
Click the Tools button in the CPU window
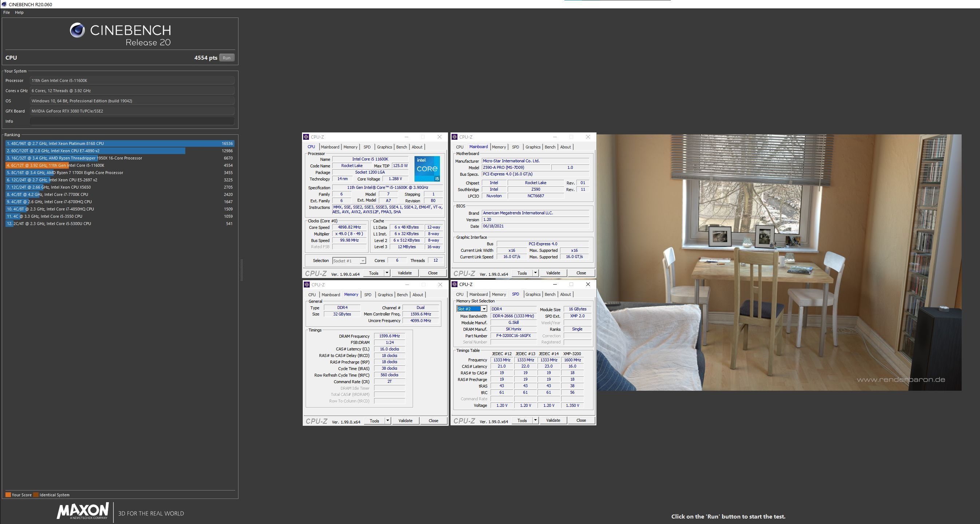pyautogui.click(x=374, y=273)
